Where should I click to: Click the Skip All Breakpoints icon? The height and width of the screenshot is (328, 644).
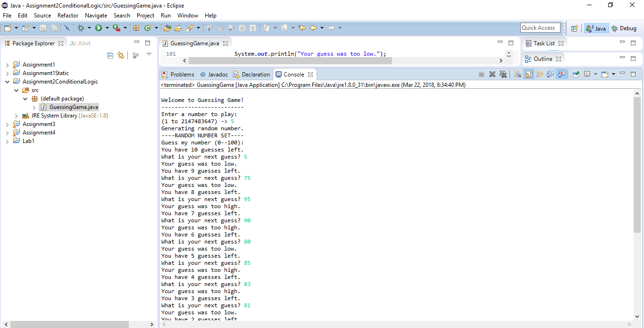[x=67, y=28]
